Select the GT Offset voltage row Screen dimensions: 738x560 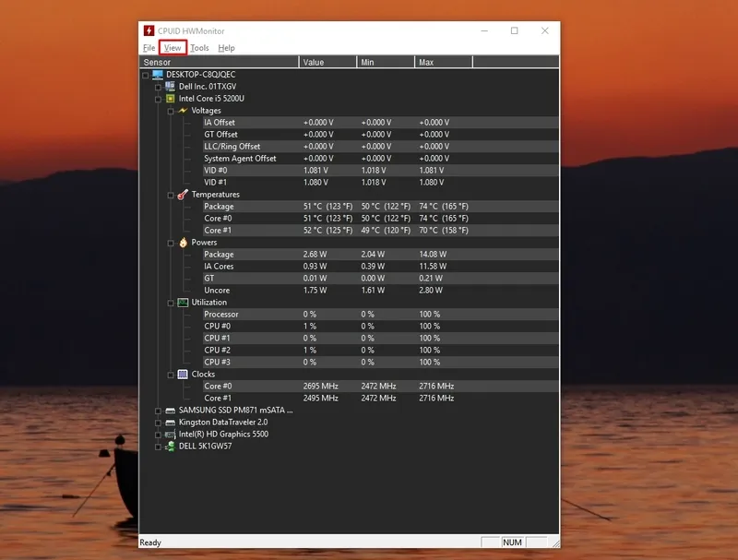(380, 135)
